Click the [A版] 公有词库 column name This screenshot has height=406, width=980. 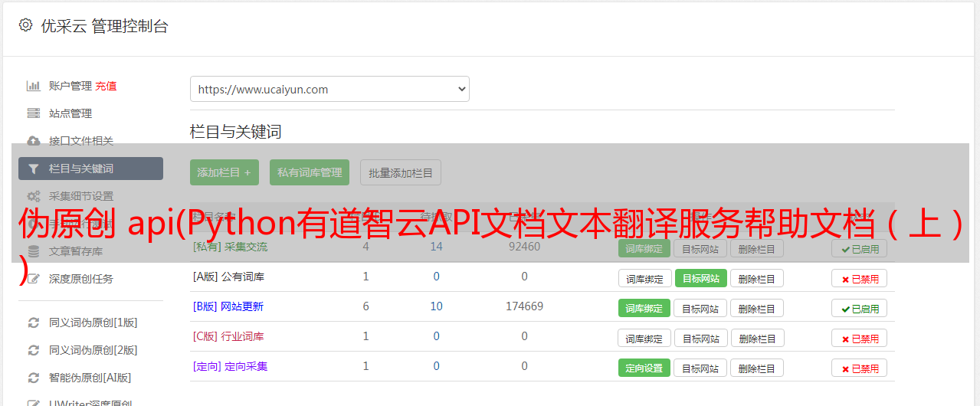point(228,277)
